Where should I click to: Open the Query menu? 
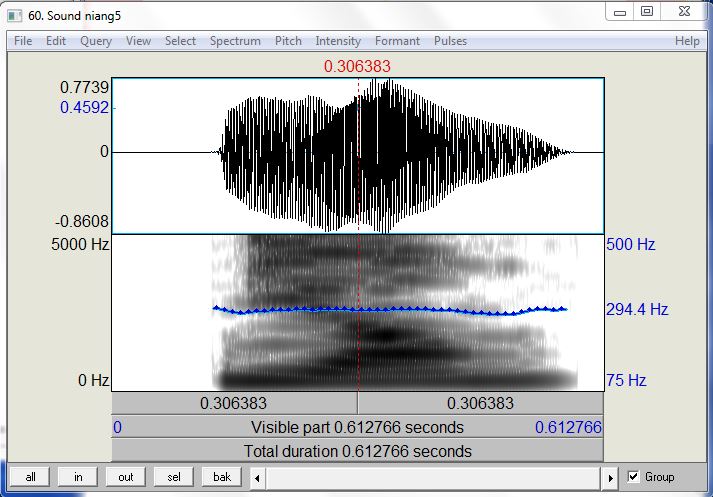pos(95,41)
